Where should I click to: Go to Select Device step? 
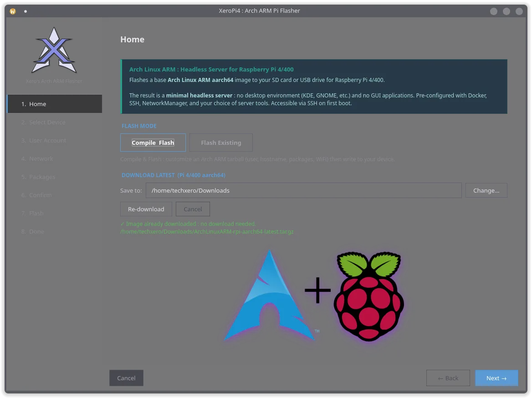[54, 122]
